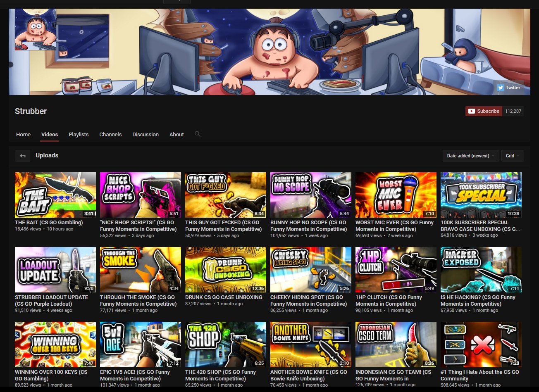Click title THIS GUY GOT F*CKED
This screenshot has height=392, width=539.
(224, 226)
